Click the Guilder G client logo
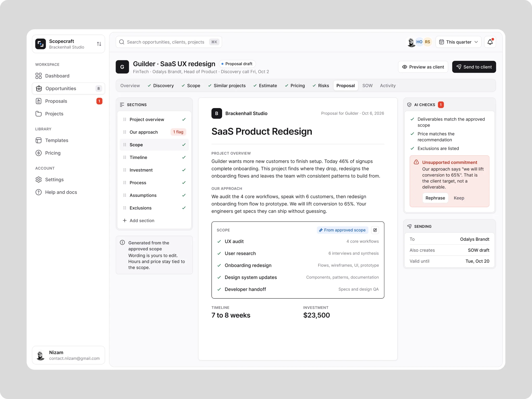Viewport: 532px width, 399px height. (122, 67)
